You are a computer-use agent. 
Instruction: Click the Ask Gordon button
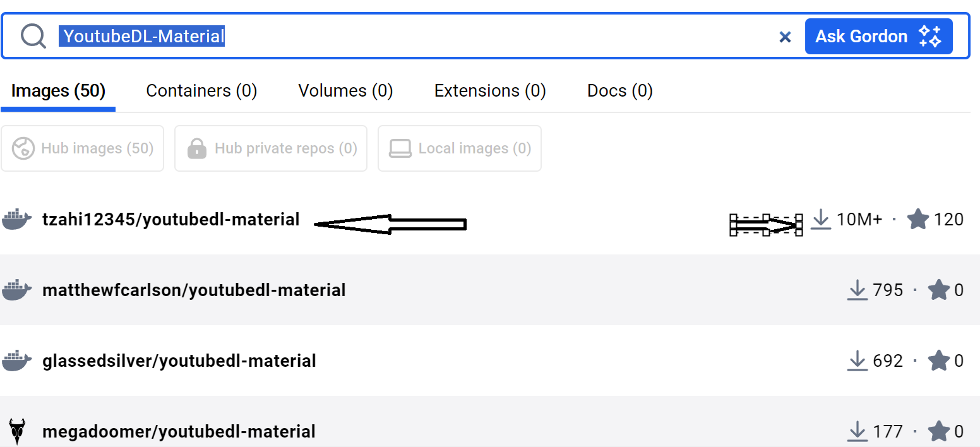click(878, 37)
